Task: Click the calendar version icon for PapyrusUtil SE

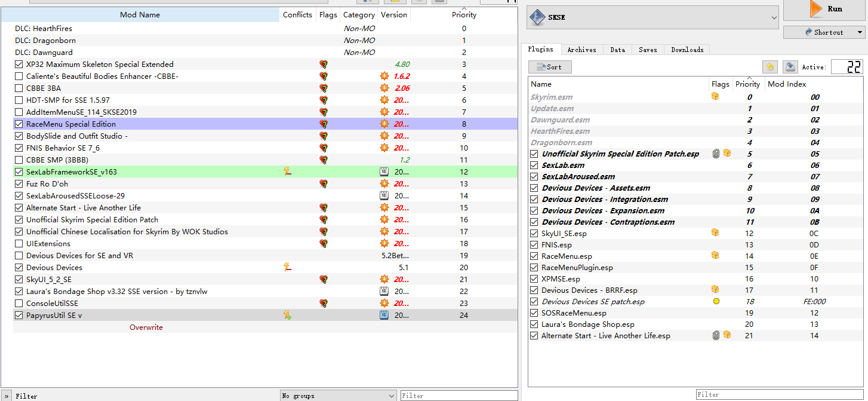Action: (x=384, y=316)
